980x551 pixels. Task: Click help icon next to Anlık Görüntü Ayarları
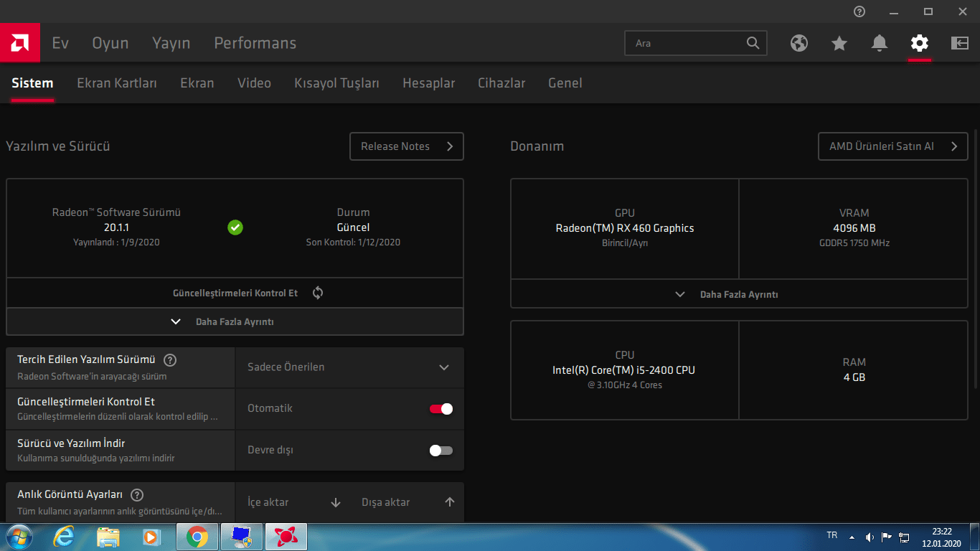point(137,495)
